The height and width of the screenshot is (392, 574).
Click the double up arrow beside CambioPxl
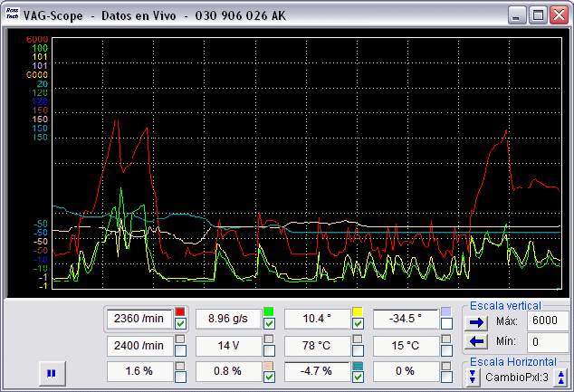pyautogui.click(x=560, y=377)
